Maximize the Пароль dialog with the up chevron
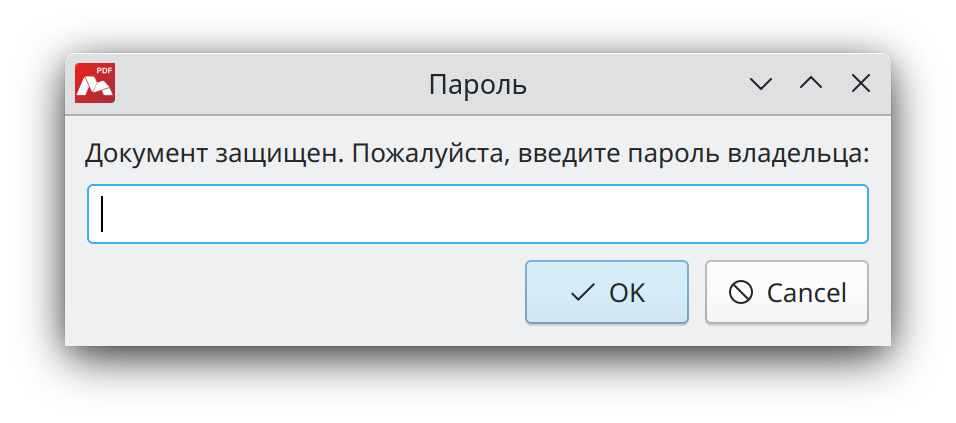This screenshot has width=956, height=423. click(x=811, y=84)
